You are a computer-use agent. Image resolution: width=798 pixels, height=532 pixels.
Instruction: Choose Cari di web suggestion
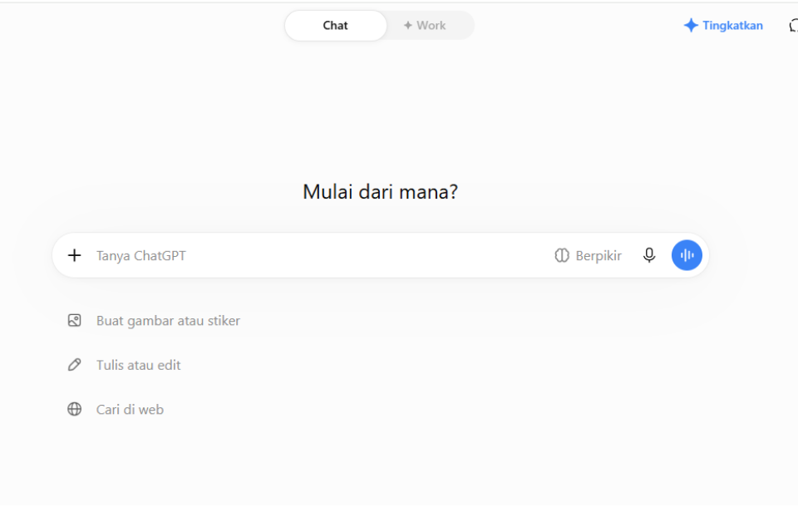pos(116,409)
